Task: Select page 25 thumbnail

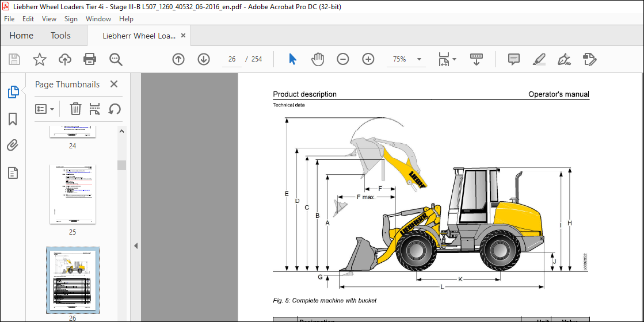Action: click(73, 194)
